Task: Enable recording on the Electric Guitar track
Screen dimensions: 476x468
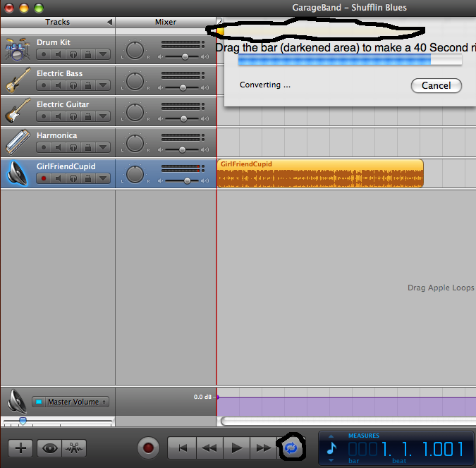Action: (44, 116)
